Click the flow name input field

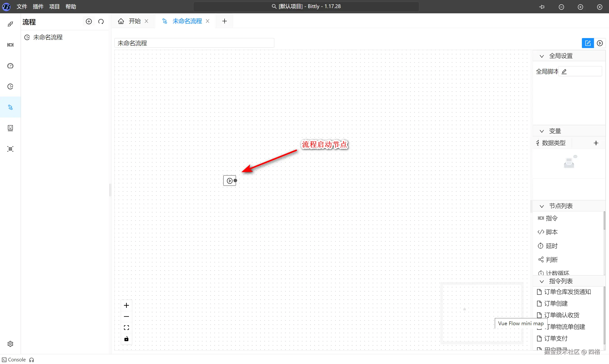(194, 43)
